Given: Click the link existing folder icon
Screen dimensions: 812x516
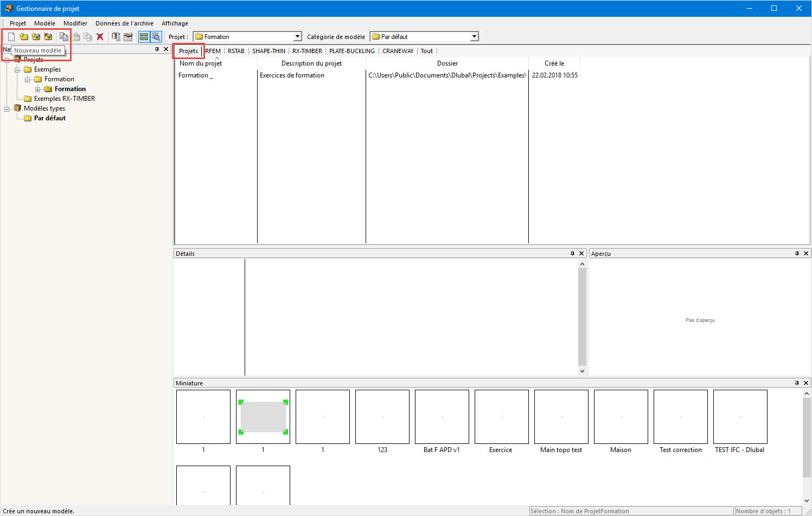Looking at the screenshot, I should [36, 37].
